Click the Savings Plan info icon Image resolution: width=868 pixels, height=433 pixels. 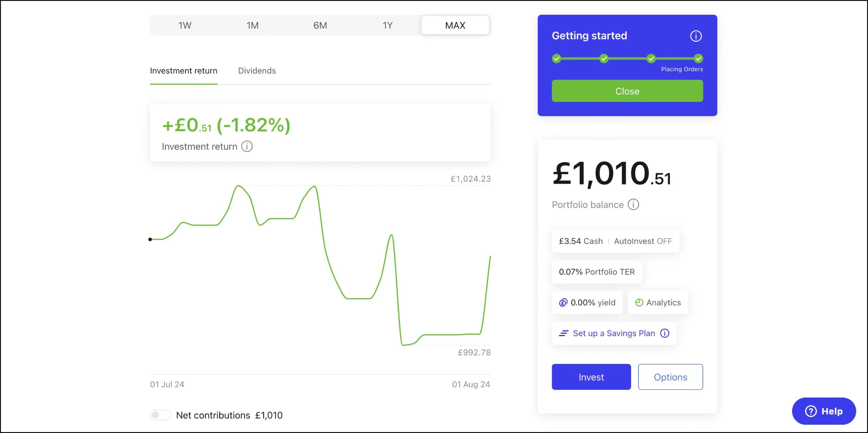pos(665,333)
